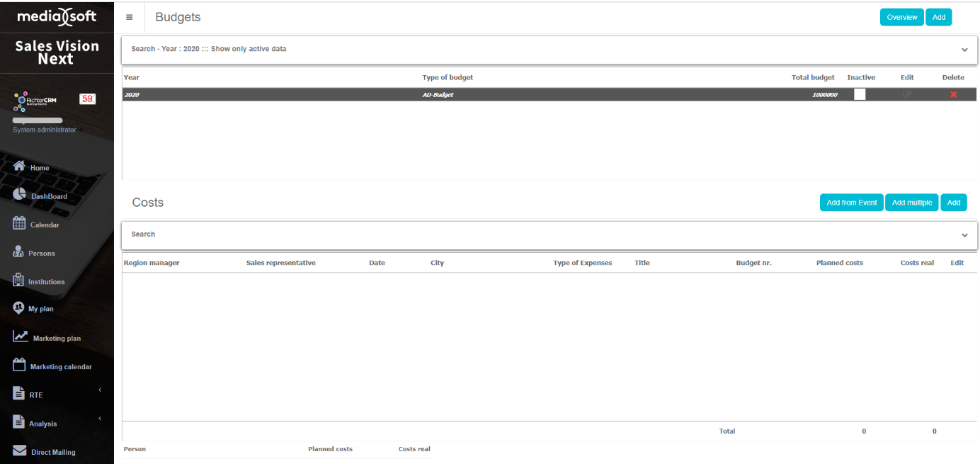Screen dimensions: 980x464
Task: Toggle the sidebar with hamburger menu icon
Action: point(130,17)
